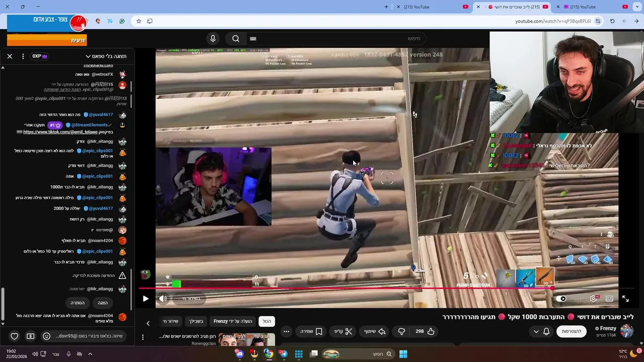644x362 pixels.
Task: Bookmark this page with the star icon
Action: (x=138, y=21)
